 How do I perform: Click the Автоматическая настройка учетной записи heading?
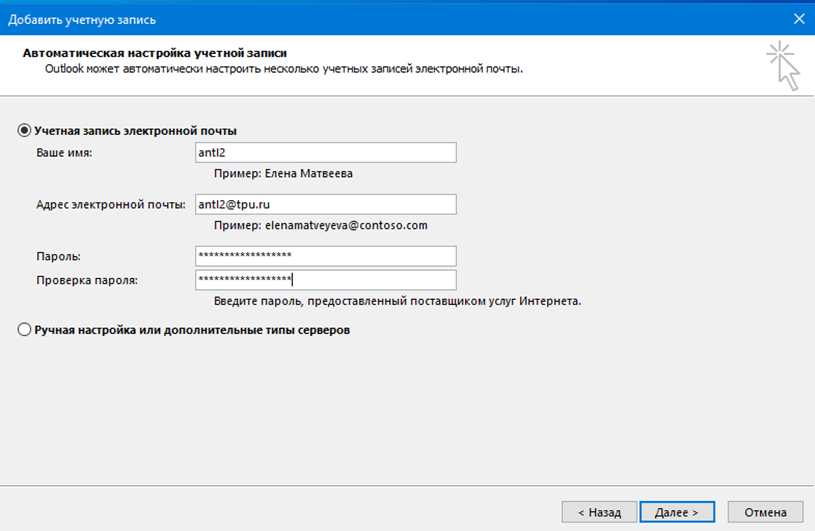(154, 53)
